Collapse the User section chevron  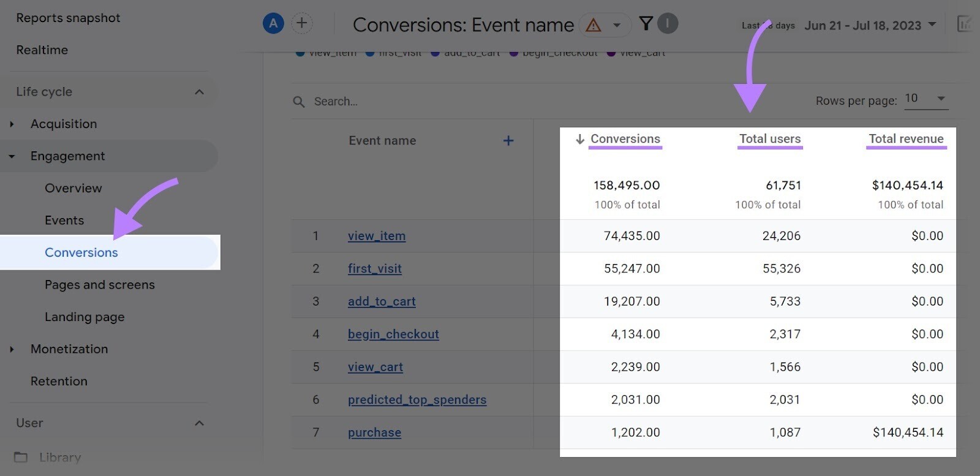tap(199, 423)
